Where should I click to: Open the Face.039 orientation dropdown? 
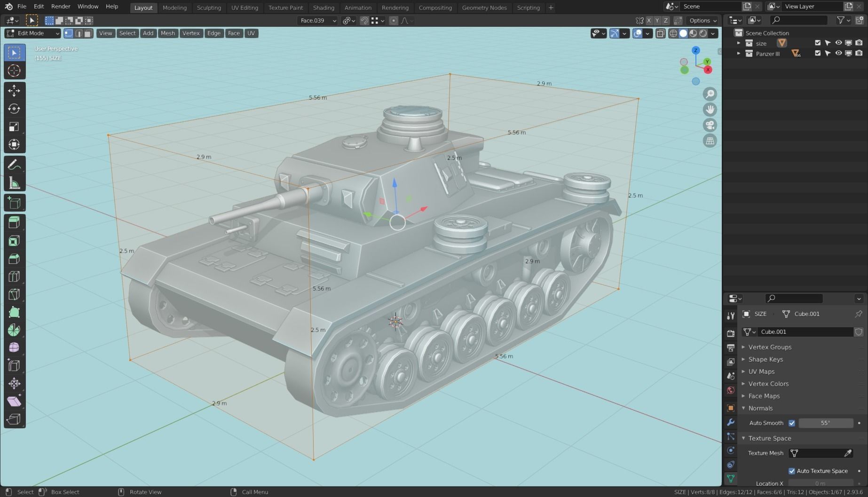[317, 21]
